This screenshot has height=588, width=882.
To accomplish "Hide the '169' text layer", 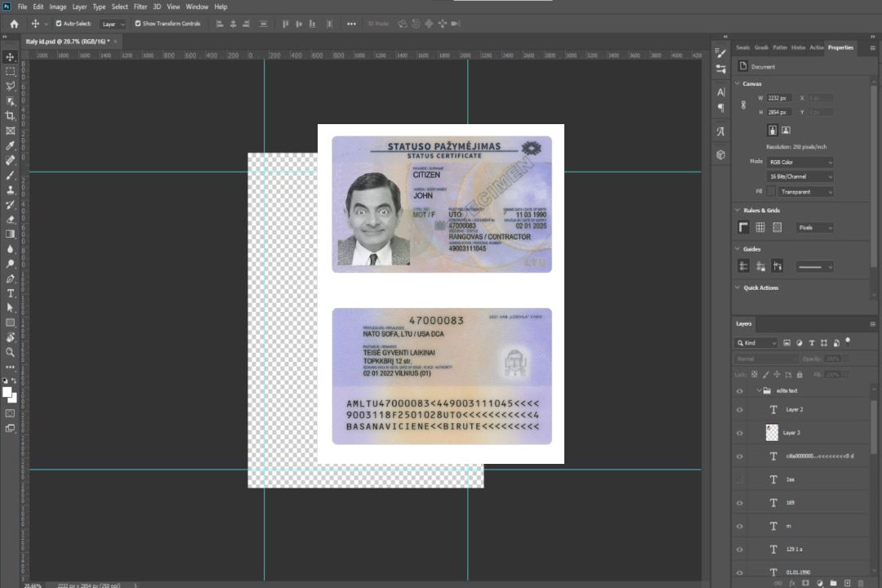I will point(740,503).
